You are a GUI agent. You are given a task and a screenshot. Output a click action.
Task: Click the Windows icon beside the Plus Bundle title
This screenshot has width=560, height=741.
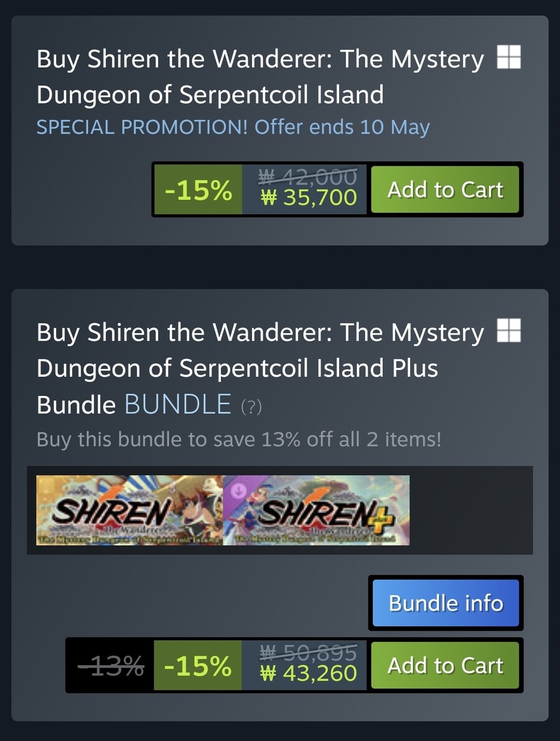[508, 330]
